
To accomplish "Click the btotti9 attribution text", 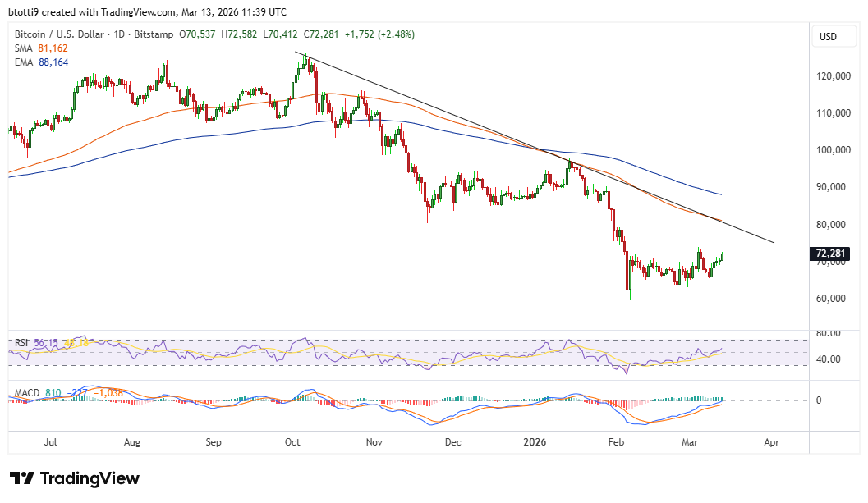I will (x=25, y=11).
